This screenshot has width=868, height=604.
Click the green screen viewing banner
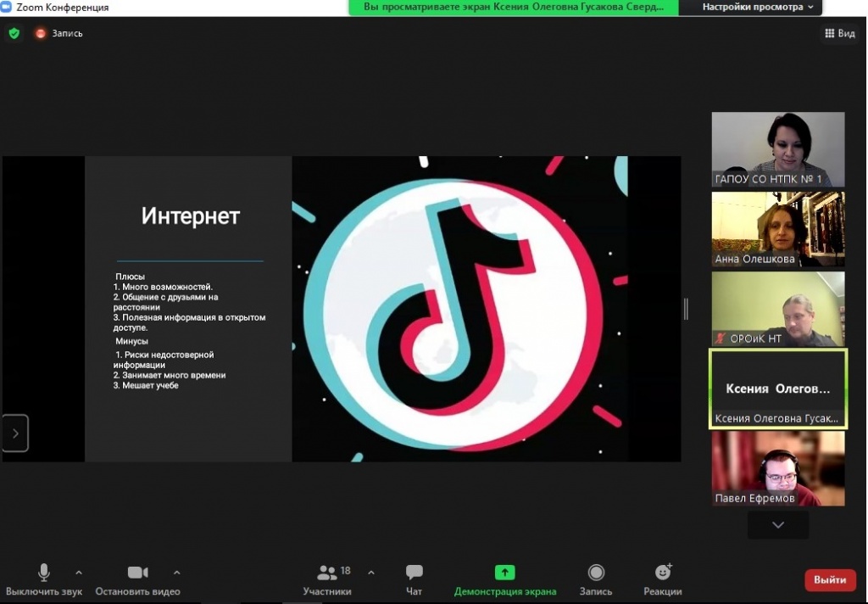tap(514, 7)
